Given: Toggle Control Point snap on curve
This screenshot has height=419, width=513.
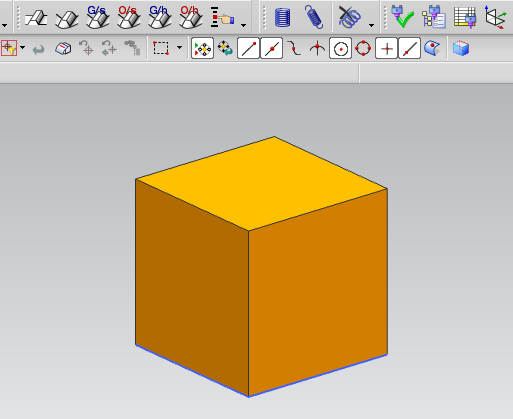Looking at the screenshot, I should tap(294, 48).
